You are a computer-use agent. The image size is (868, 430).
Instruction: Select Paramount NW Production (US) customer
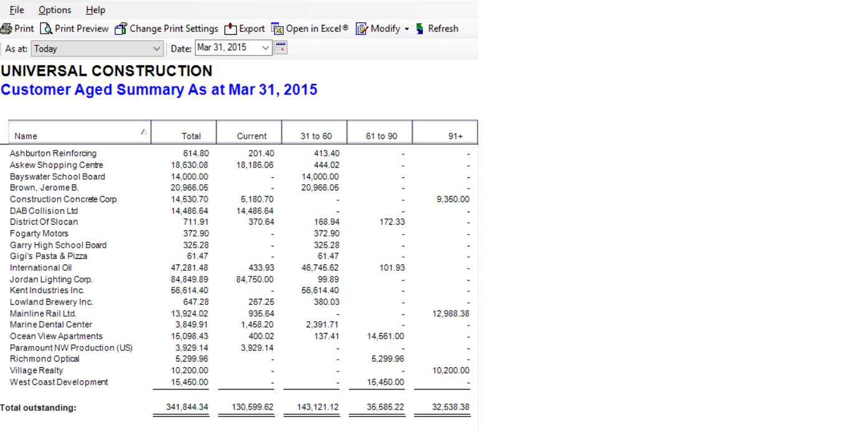point(71,348)
